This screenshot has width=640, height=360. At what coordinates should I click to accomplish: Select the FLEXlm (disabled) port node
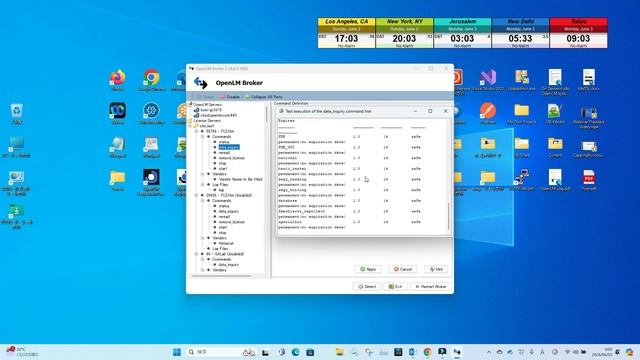(229, 195)
